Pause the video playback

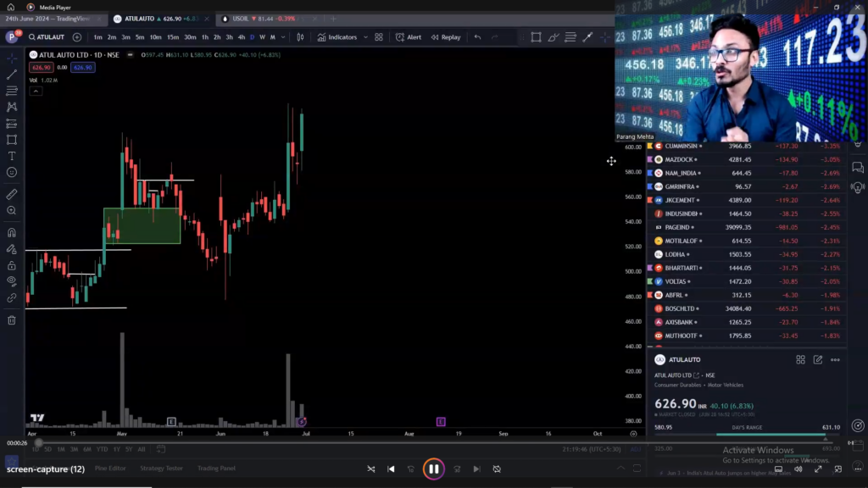[x=433, y=469]
